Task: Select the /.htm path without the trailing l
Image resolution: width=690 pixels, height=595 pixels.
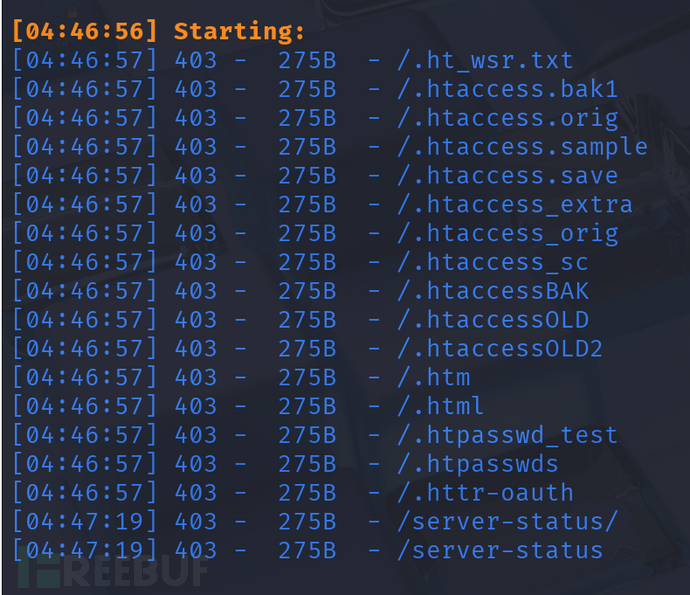Action: (x=434, y=378)
